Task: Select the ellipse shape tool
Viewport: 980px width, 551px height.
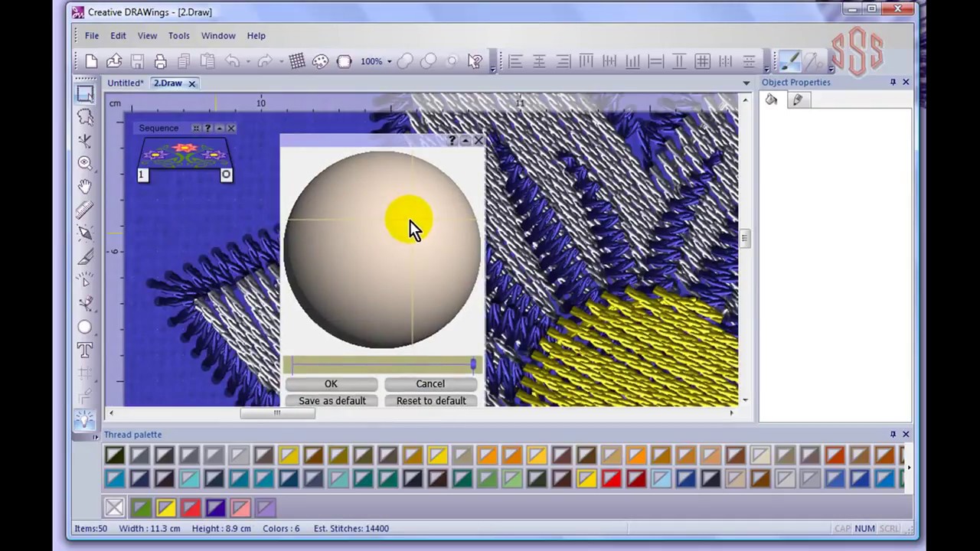Action: point(85,328)
